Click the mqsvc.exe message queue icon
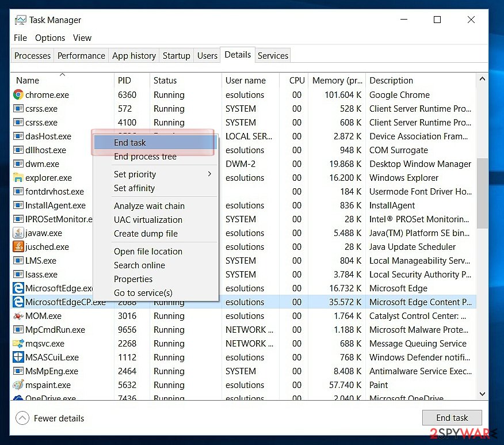The height and width of the screenshot is (445, 504). point(18,343)
